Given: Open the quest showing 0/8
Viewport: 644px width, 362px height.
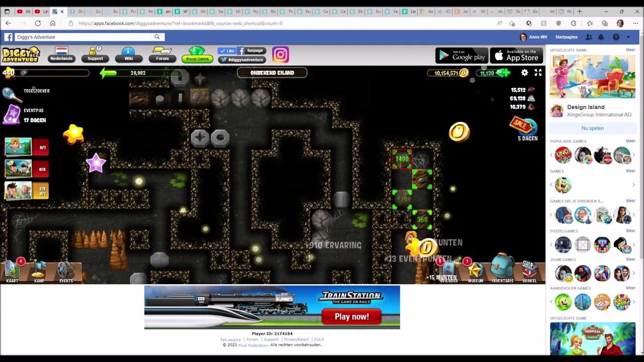Looking at the screenshot, I should (27, 169).
